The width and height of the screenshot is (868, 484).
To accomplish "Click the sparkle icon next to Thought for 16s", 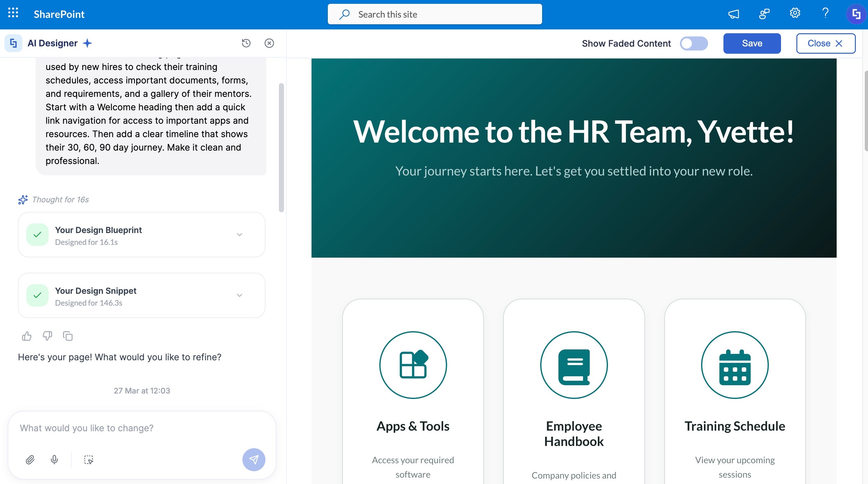I will [23, 199].
